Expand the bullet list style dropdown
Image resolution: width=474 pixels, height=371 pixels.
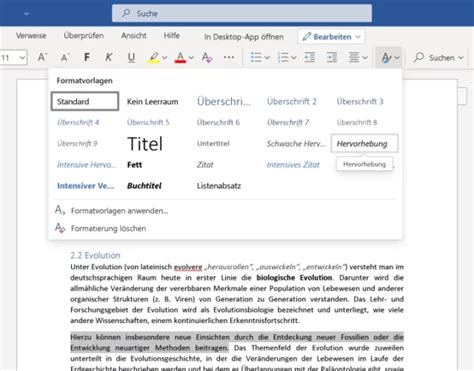pos(267,58)
